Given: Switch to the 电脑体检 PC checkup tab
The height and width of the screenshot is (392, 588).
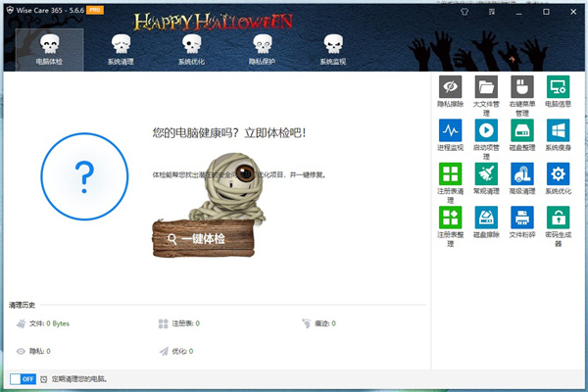Looking at the screenshot, I should pos(50,50).
